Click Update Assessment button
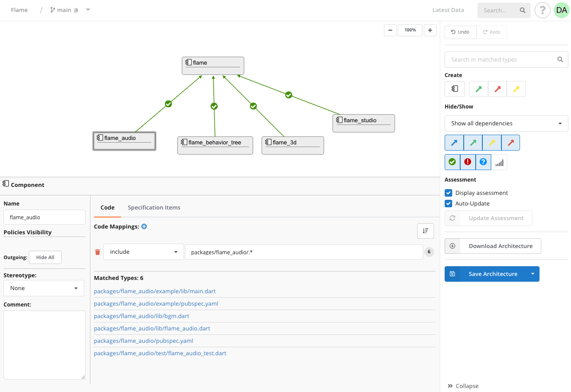Viewport: 571px width, 392px height. point(489,218)
